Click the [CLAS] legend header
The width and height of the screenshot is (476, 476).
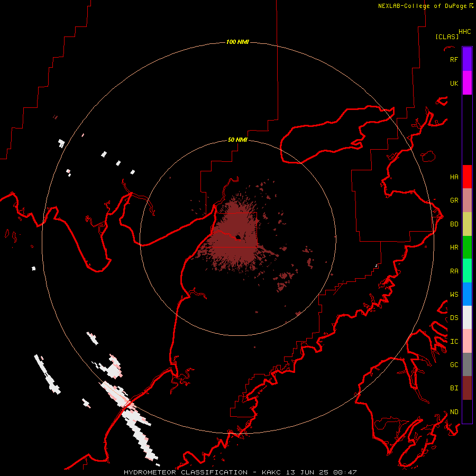pos(447,36)
